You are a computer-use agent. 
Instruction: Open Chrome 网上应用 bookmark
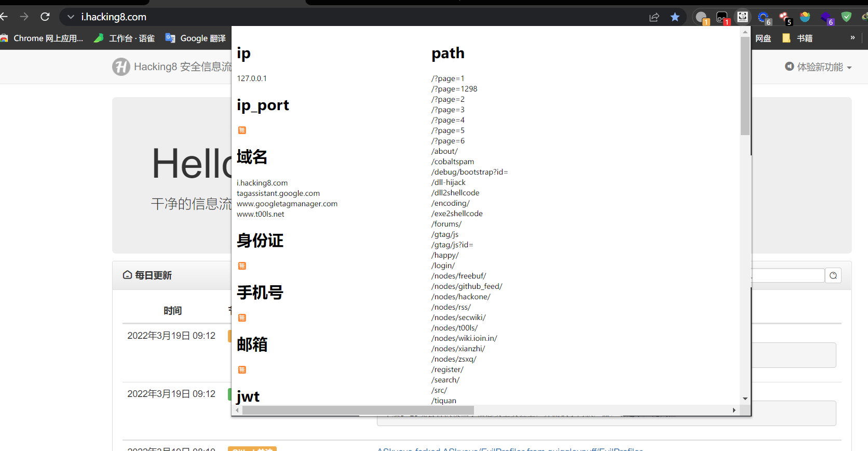(42, 38)
